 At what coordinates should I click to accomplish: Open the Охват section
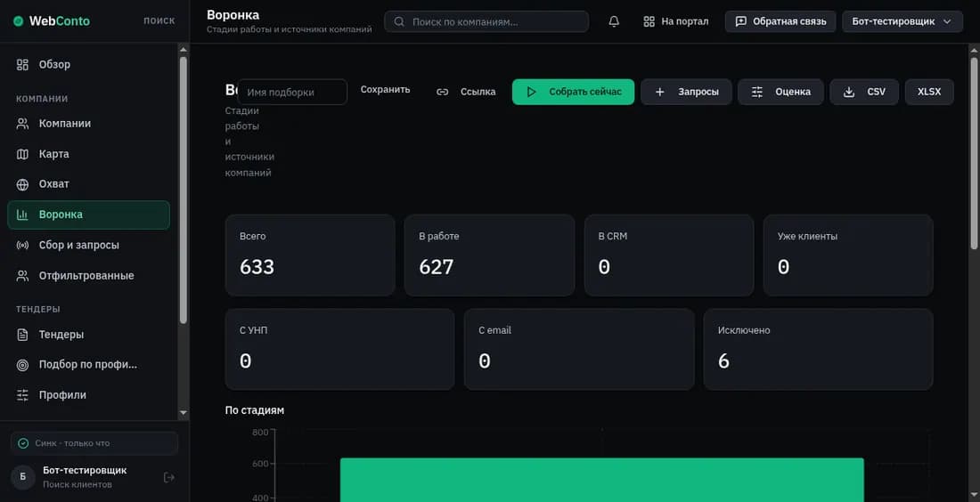click(89, 184)
